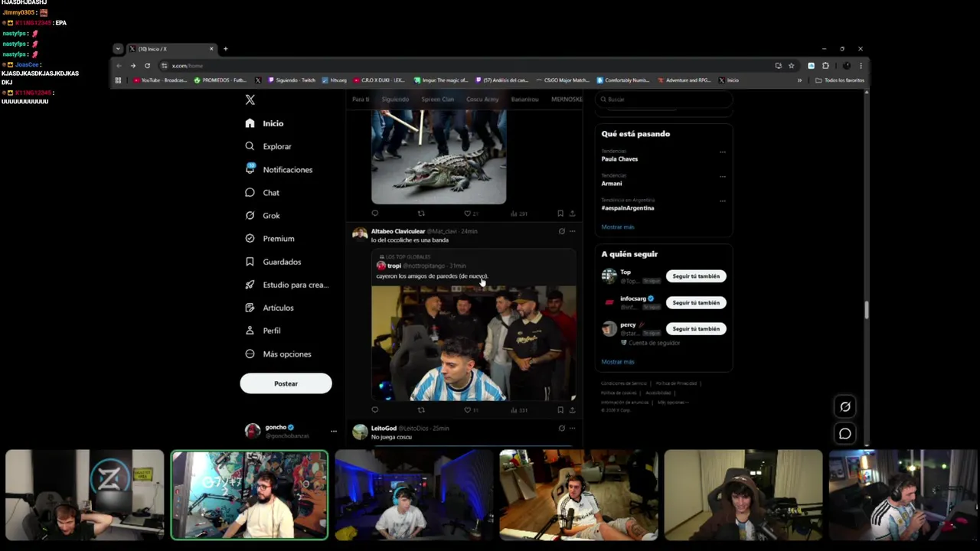This screenshot has width=980, height=551.
Task: Ask Grok about Altabeo Claviculear's post
Action: pyautogui.click(x=561, y=231)
